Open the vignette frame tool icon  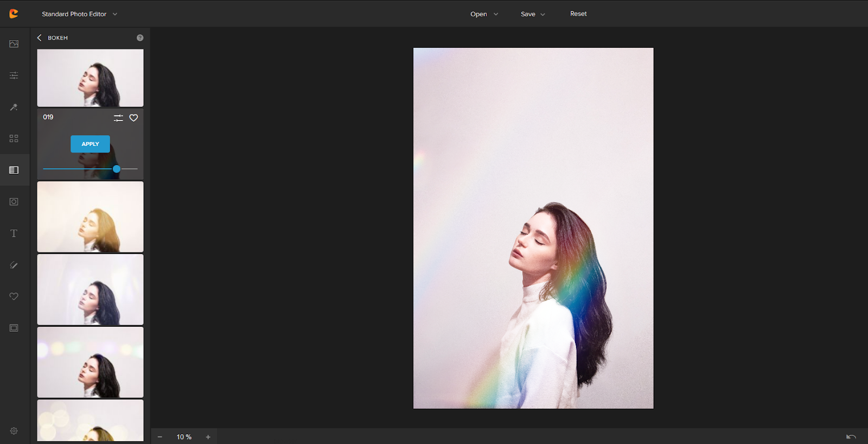point(14,202)
